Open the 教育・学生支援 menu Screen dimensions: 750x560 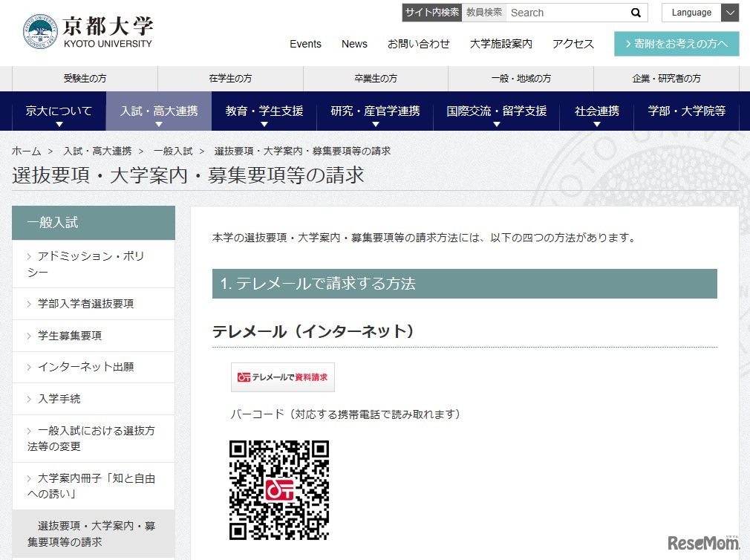tap(264, 111)
